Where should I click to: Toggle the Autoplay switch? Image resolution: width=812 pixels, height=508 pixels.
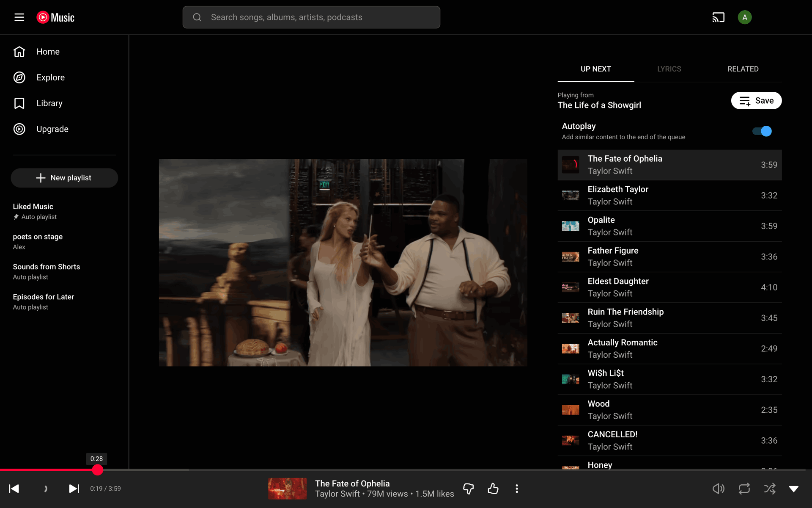coord(762,131)
